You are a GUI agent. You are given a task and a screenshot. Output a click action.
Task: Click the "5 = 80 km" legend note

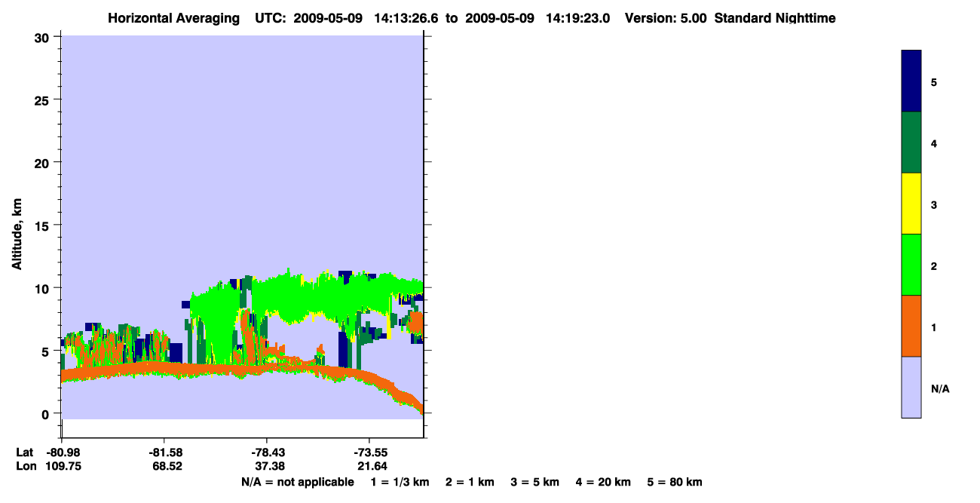click(x=675, y=482)
